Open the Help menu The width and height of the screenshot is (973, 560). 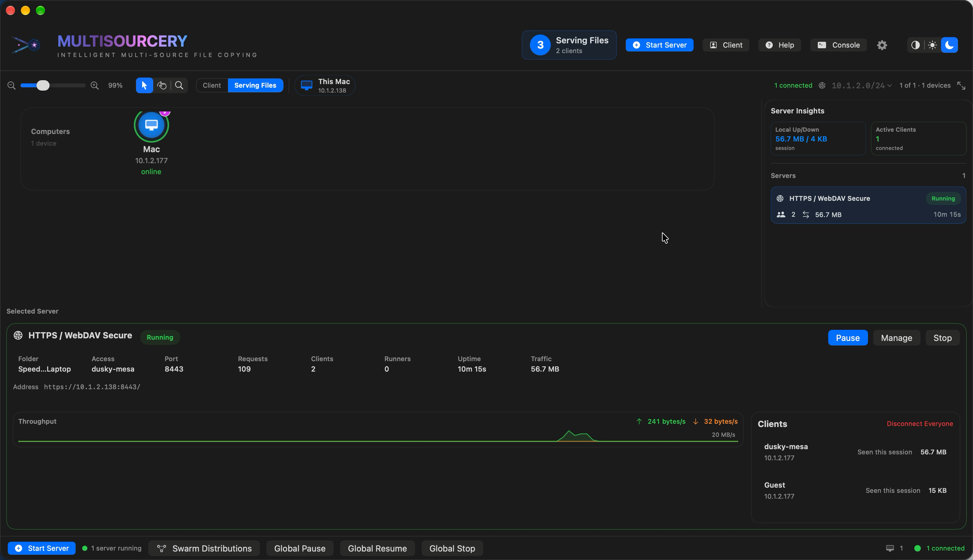780,45
